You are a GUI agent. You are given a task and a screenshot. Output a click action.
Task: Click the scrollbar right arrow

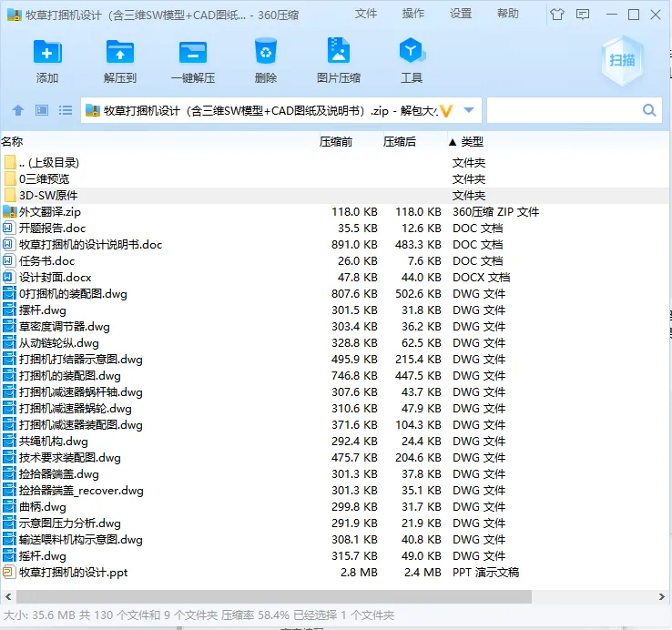pyautogui.click(x=662, y=596)
